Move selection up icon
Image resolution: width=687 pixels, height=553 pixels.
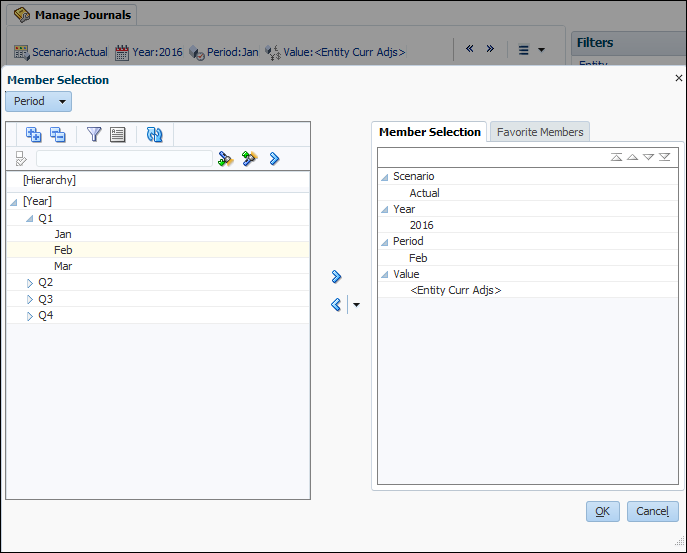(x=632, y=157)
